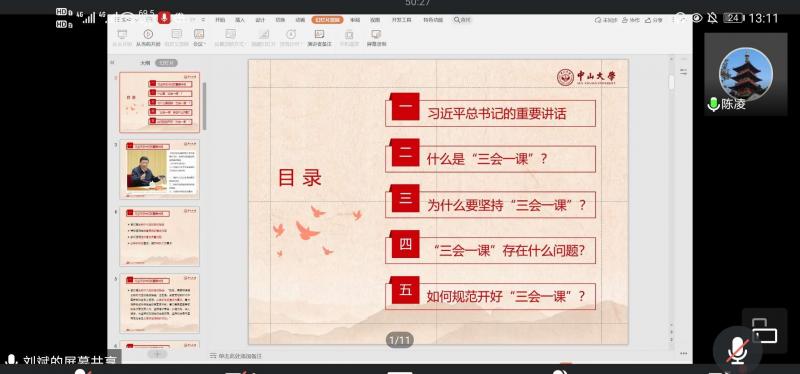The height and width of the screenshot is (374, 800).
Task: Click the 会议 meeting icon in ribbon
Action: tap(198, 34)
